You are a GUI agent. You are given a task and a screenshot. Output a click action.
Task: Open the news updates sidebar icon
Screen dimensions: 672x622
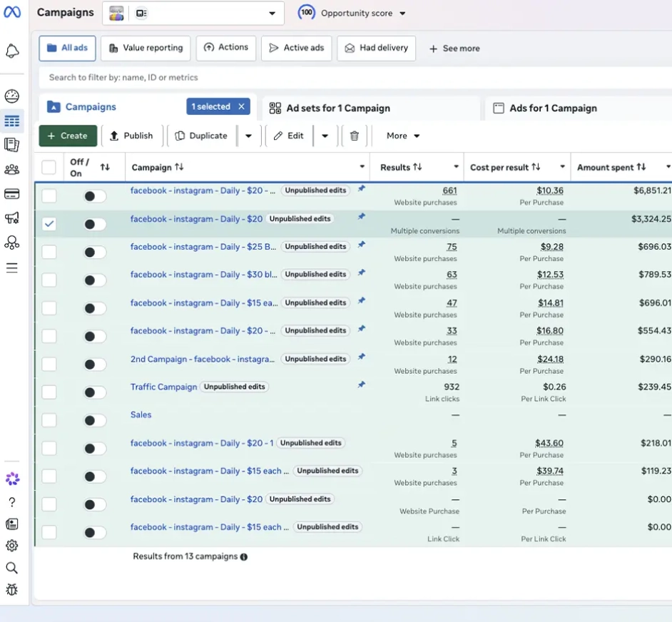(12, 524)
